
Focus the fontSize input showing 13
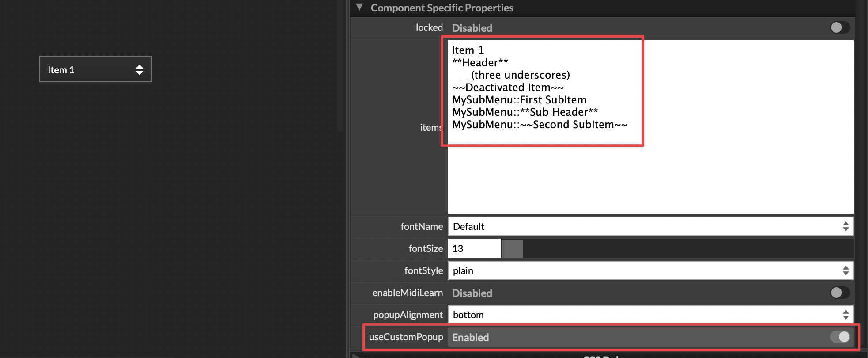tap(474, 249)
